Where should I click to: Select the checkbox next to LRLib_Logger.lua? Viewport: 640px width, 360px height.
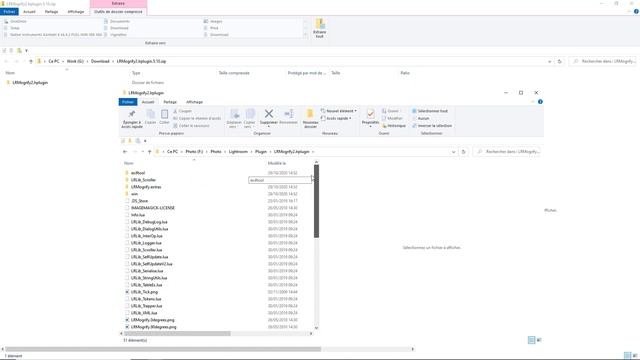(127, 243)
